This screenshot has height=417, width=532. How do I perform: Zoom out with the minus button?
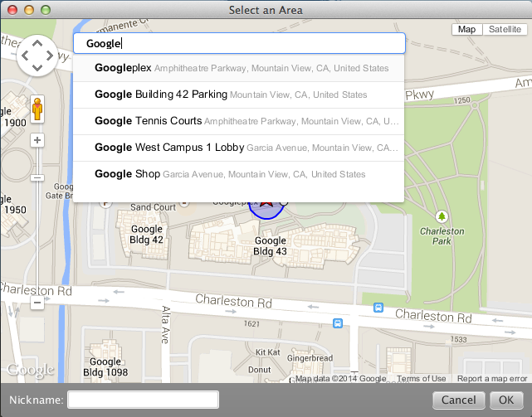pyautogui.click(x=37, y=303)
